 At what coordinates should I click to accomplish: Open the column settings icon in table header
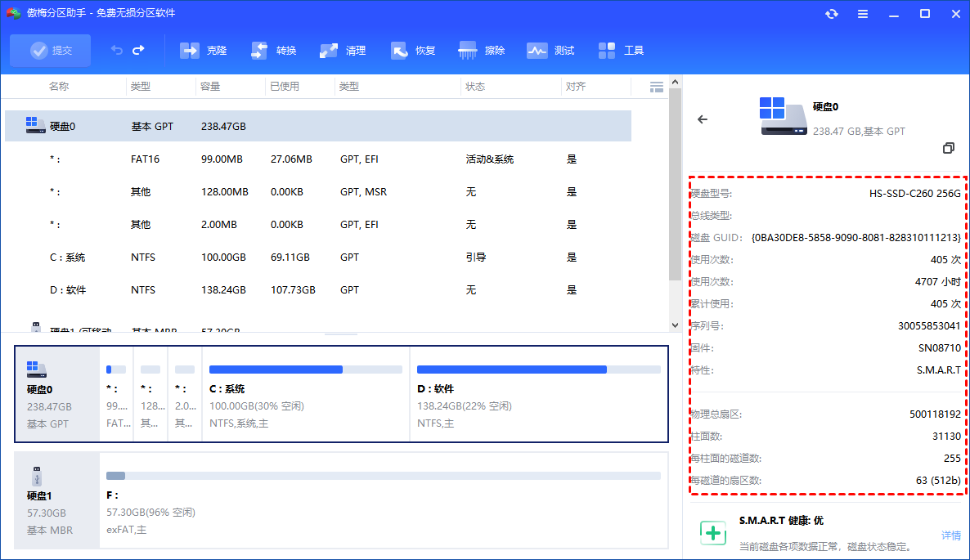[656, 87]
